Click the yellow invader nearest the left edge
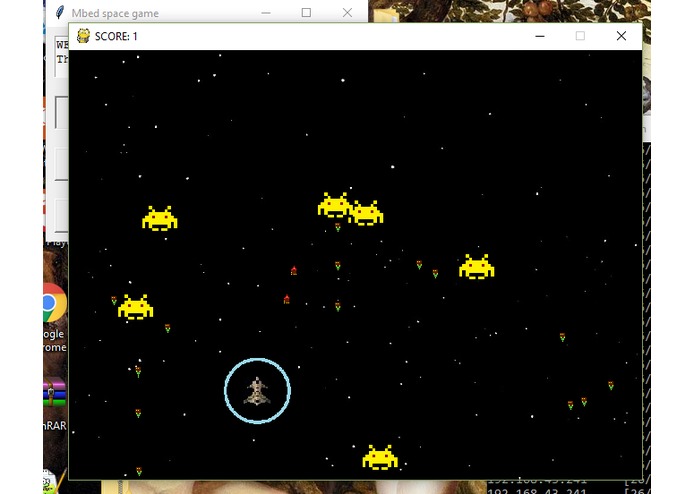 point(135,307)
